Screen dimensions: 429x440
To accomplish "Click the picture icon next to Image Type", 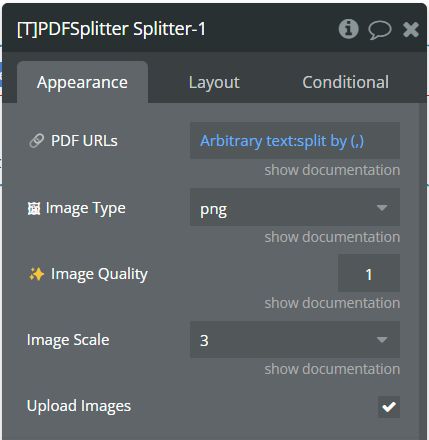I will tap(34, 209).
